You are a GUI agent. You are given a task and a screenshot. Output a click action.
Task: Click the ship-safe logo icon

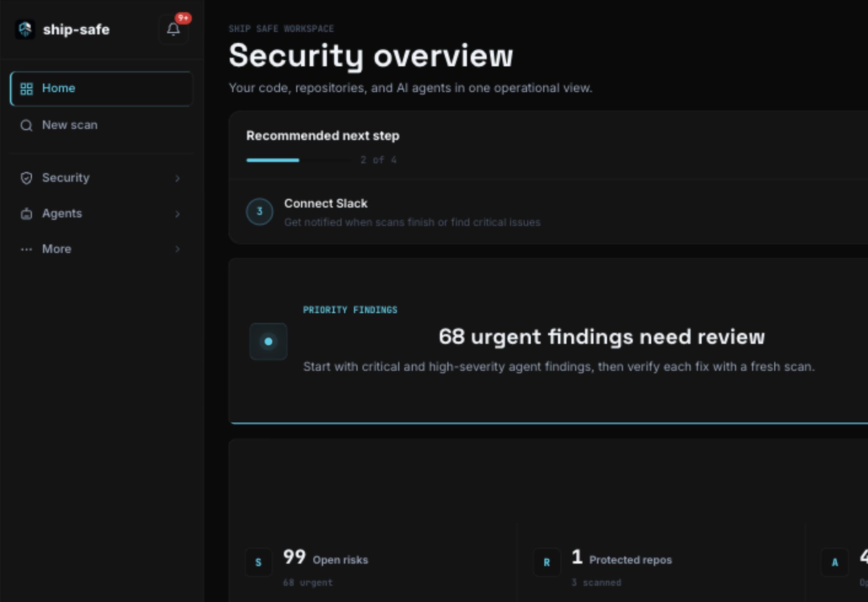pos(25,29)
